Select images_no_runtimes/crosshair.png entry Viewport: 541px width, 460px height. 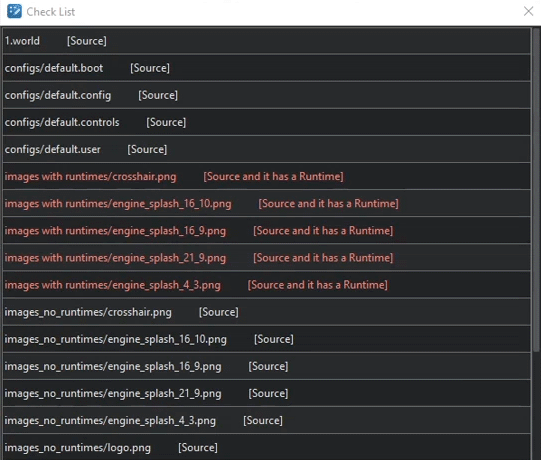266,312
